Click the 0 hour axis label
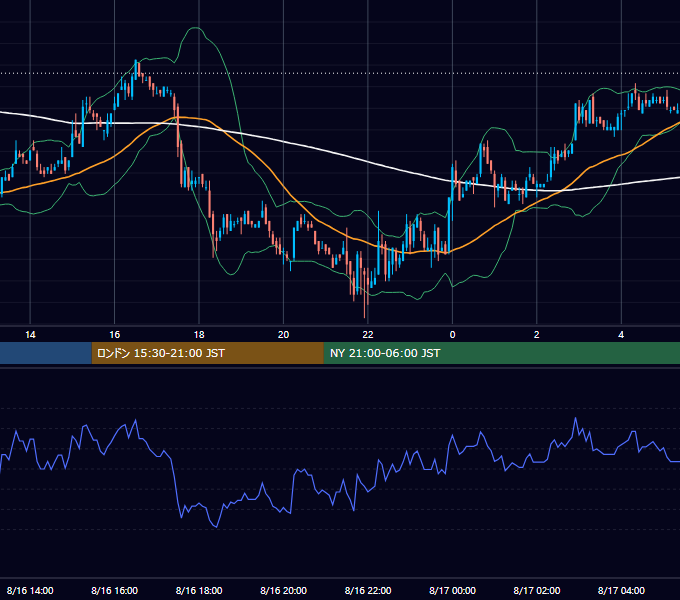 click(452, 335)
